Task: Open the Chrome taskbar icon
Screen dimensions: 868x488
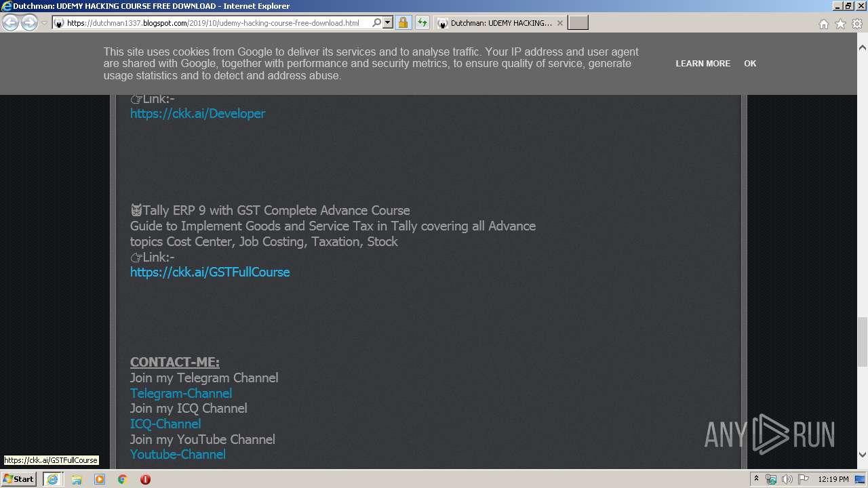Action: (x=123, y=479)
